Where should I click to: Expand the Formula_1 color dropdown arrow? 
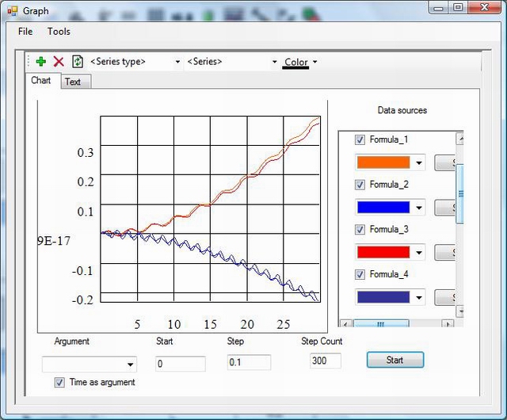coord(419,162)
